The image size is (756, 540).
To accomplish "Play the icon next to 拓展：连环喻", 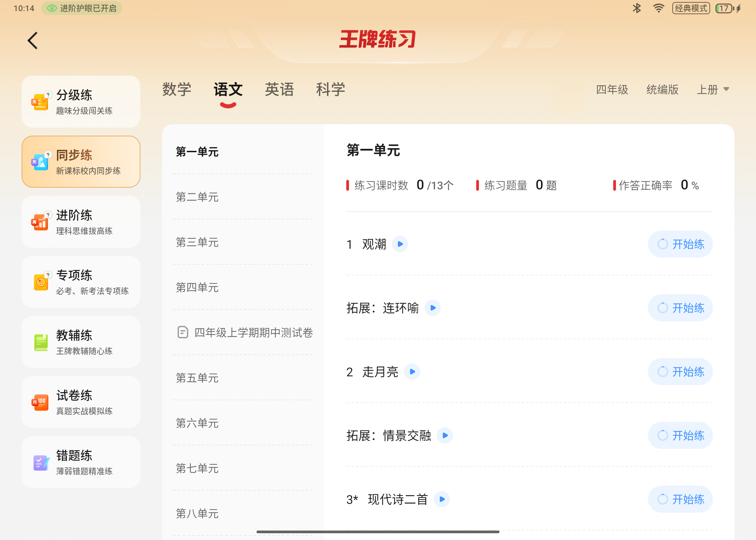I will point(433,308).
